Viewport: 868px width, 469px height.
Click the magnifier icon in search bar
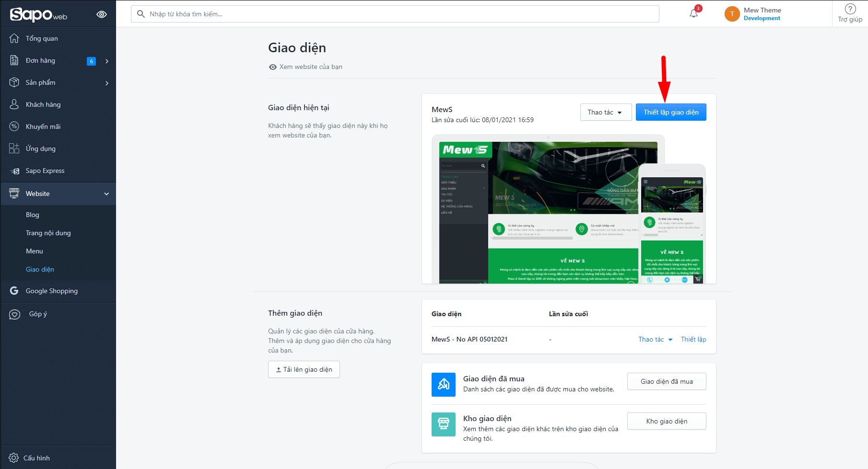click(141, 14)
